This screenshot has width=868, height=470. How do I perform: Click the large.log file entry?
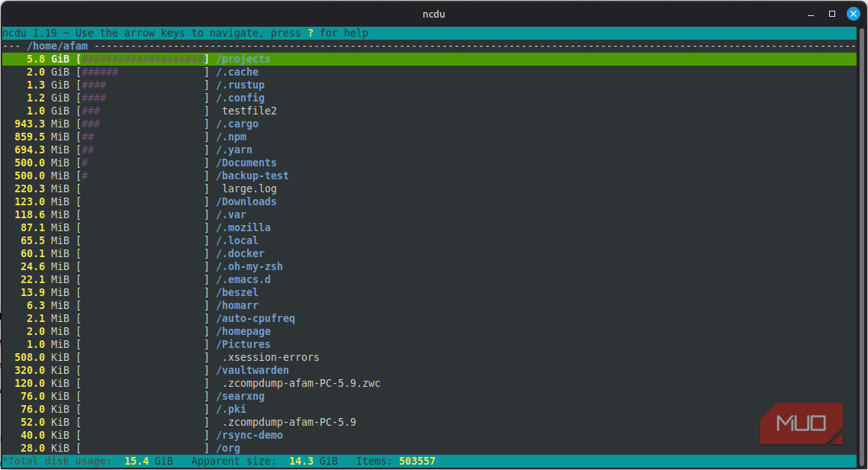pos(249,188)
